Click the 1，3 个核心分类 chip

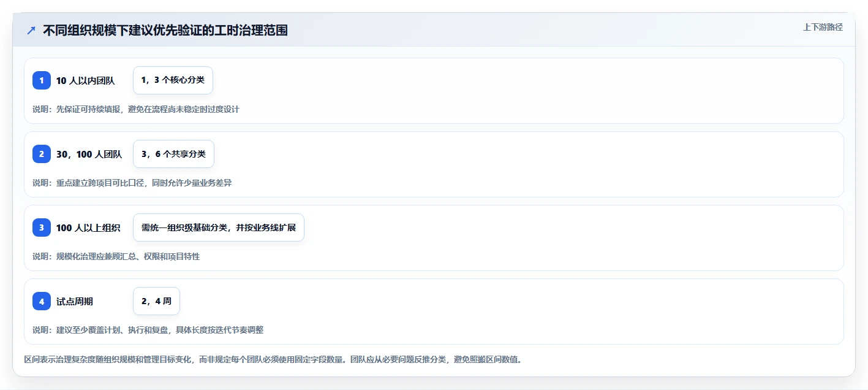click(x=173, y=80)
